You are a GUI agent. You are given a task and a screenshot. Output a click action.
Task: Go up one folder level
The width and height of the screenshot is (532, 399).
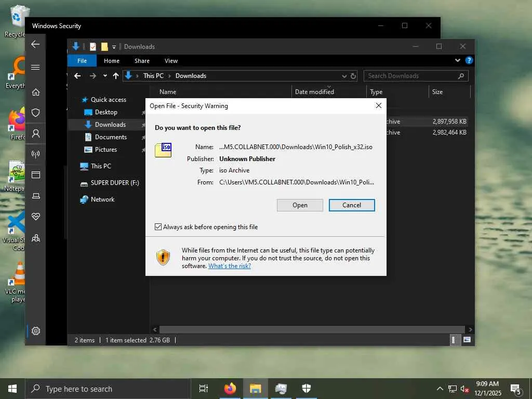pyautogui.click(x=116, y=76)
